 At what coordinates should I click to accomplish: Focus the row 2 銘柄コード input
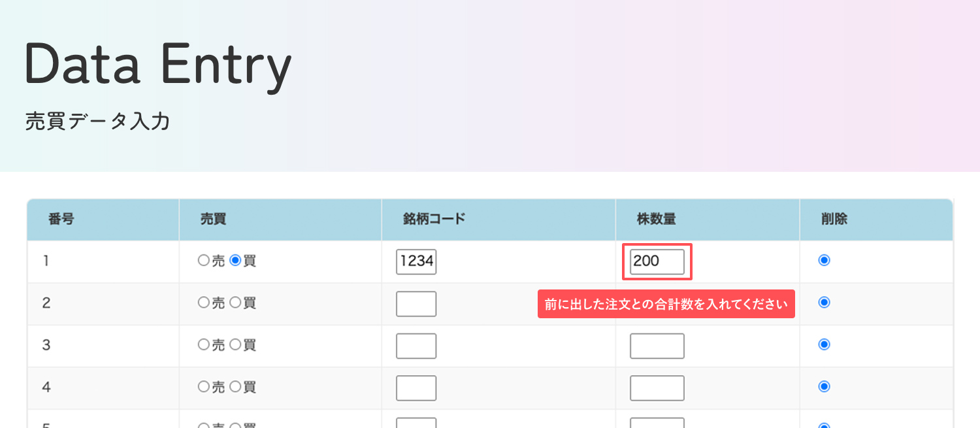pos(416,304)
